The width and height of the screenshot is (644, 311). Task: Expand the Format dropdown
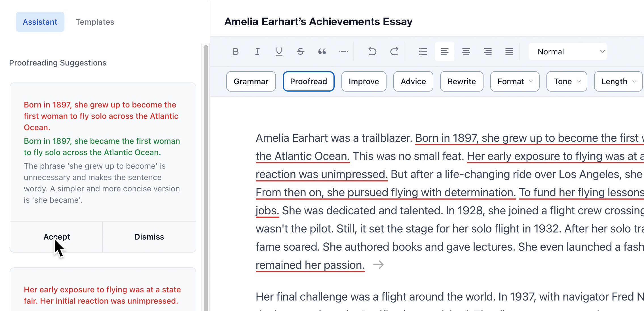point(515,82)
